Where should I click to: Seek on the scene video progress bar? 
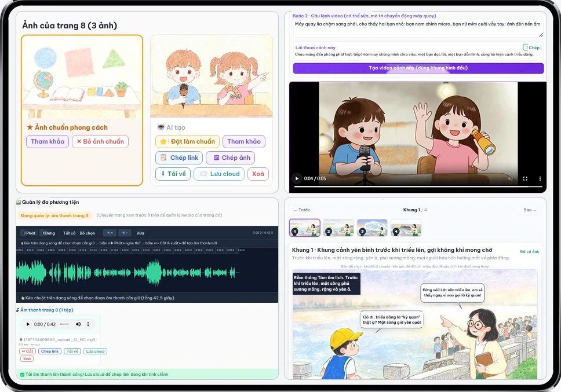418,186
